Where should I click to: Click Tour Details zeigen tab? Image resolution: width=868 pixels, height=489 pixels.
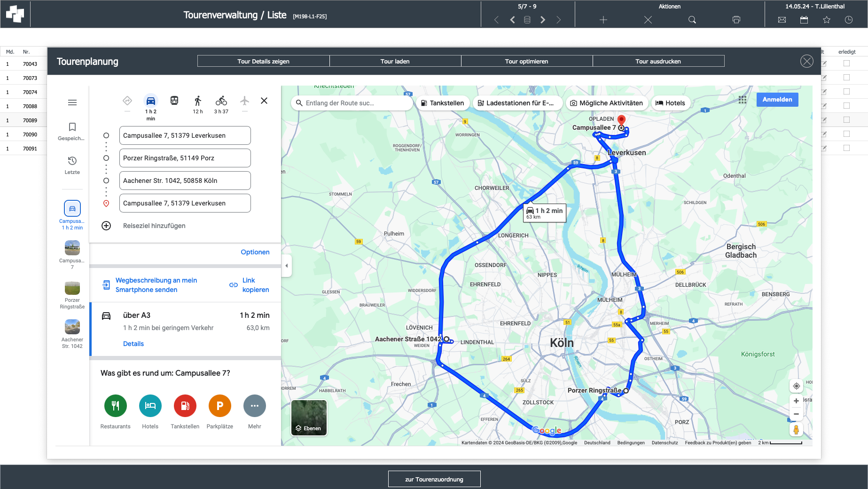pos(264,61)
